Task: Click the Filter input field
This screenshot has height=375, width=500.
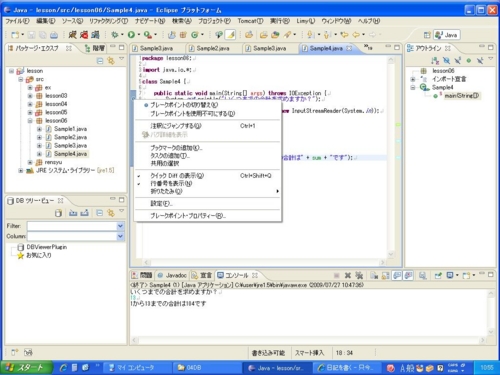Action: pyautogui.click(x=72, y=226)
